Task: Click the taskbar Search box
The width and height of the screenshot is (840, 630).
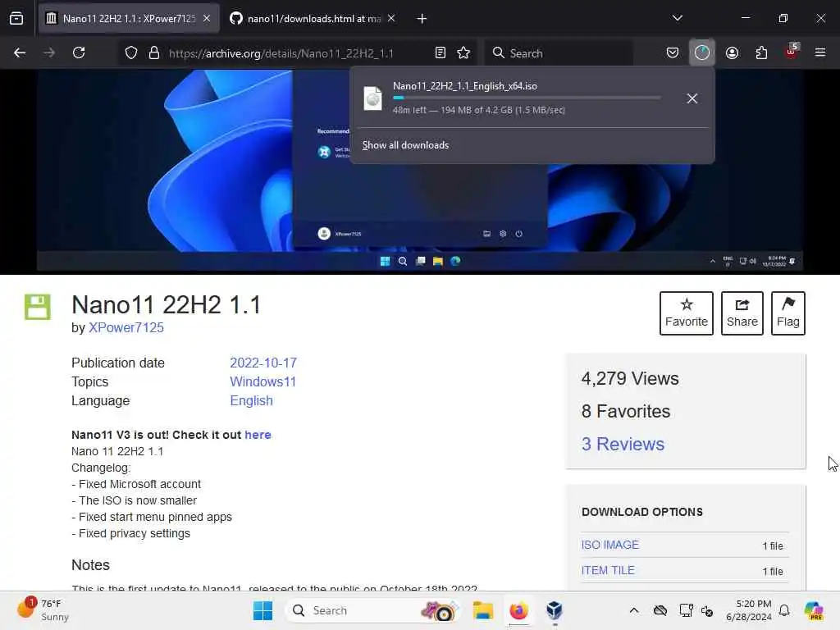Action: tap(373, 610)
